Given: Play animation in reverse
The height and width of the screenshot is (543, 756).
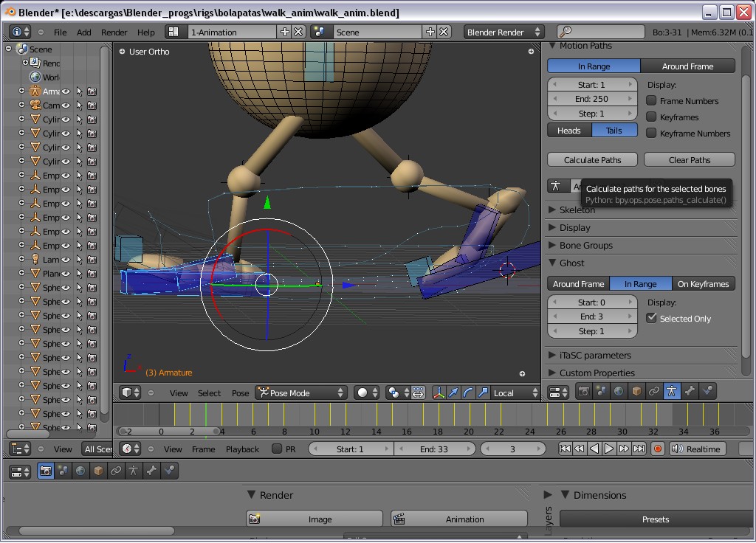Looking at the screenshot, I should (594, 449).
